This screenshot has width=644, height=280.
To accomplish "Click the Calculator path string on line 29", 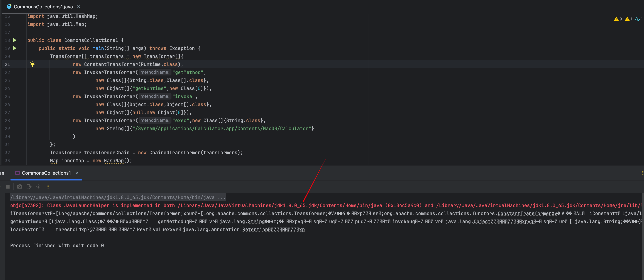I will tap(222, 129).
